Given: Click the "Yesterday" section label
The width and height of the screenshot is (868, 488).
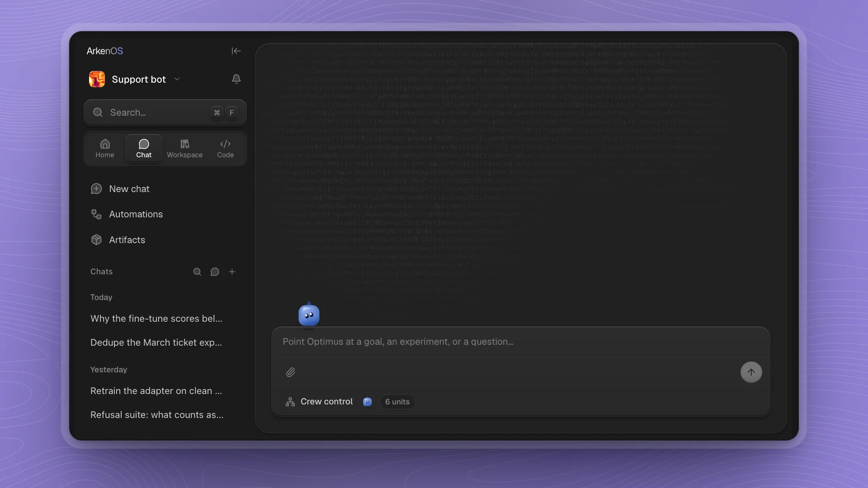Looking at the screenshot, I should pos(108,370).
